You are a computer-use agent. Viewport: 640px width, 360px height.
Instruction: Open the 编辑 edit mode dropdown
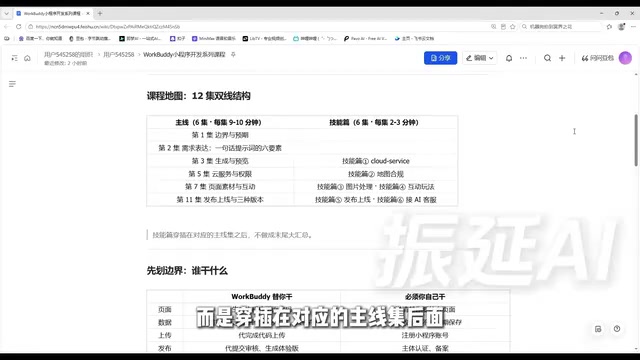click(480, 58)
